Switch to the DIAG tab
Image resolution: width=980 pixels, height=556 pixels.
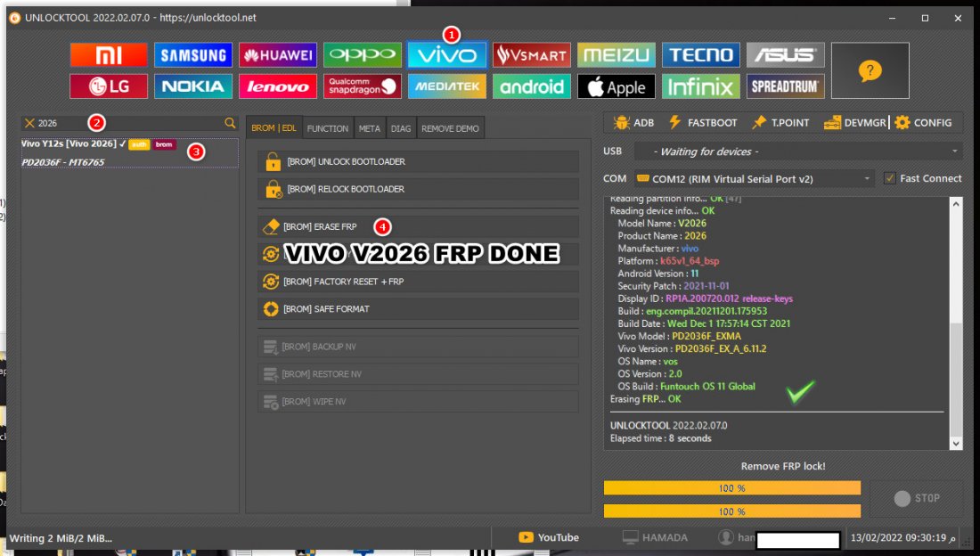tap(401, 128)
